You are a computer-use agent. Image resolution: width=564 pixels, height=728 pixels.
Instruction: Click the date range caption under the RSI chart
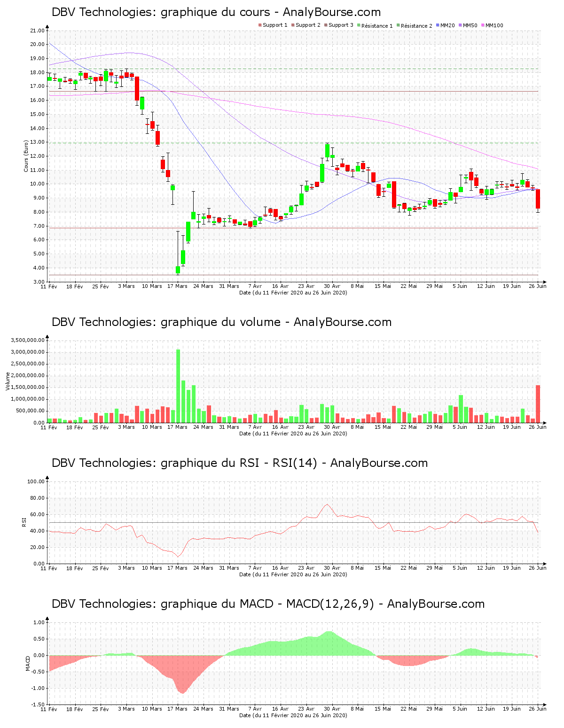pos(293,574)
